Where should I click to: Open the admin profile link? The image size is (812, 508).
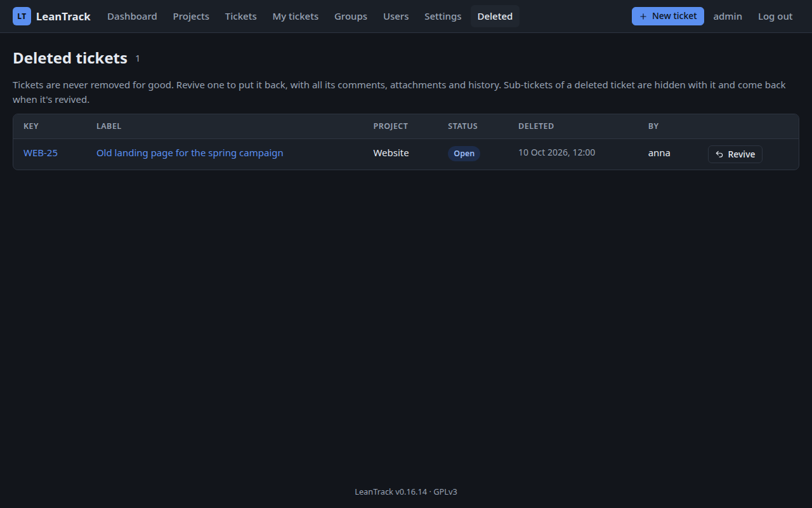pyautogui.click(x=728, y=17)
